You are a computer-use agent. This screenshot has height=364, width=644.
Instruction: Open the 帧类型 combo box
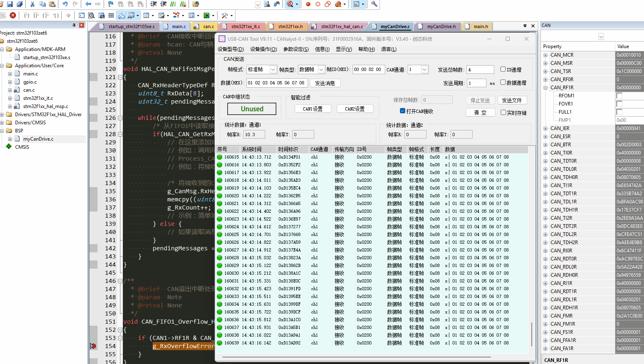(311, 70)
